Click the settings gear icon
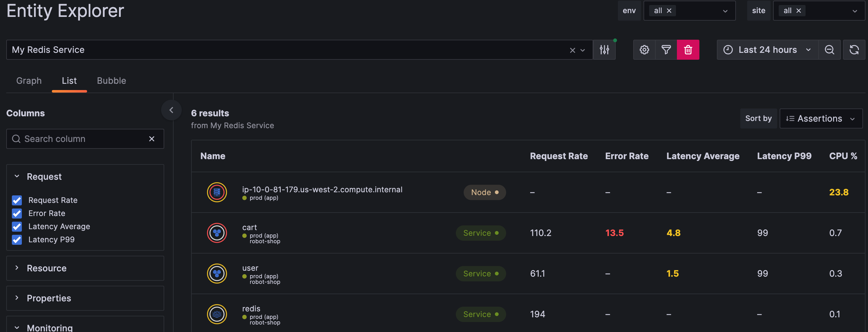Viewport: 868px width, 332px height. pos(644,50)
